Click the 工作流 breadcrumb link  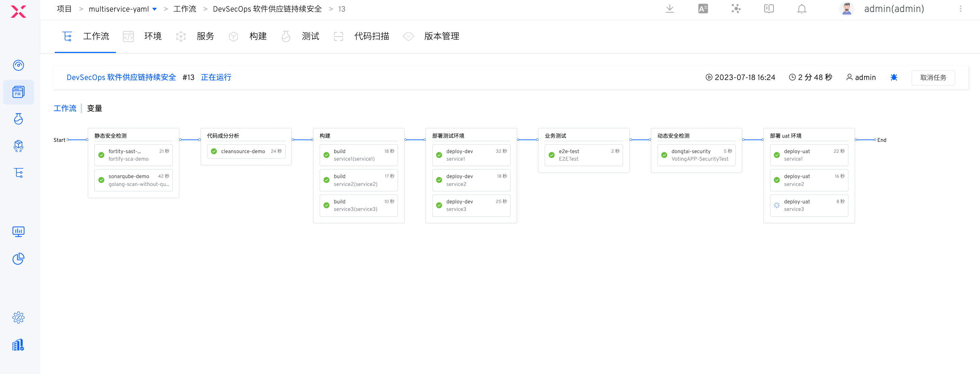click(x=185, y=9)
